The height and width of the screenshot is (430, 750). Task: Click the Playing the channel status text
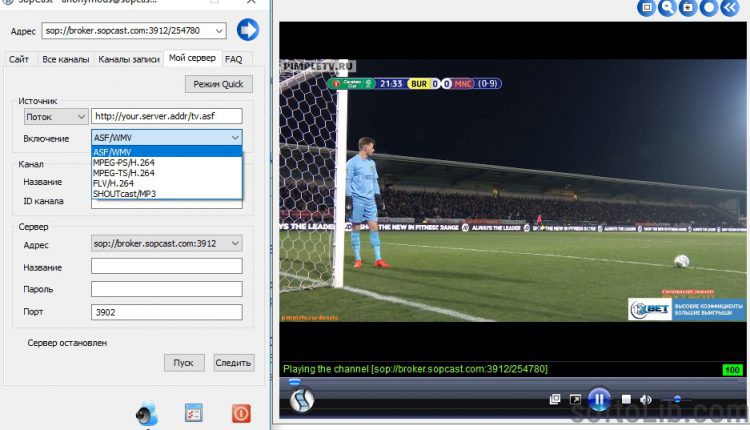(x=415, y=369)
